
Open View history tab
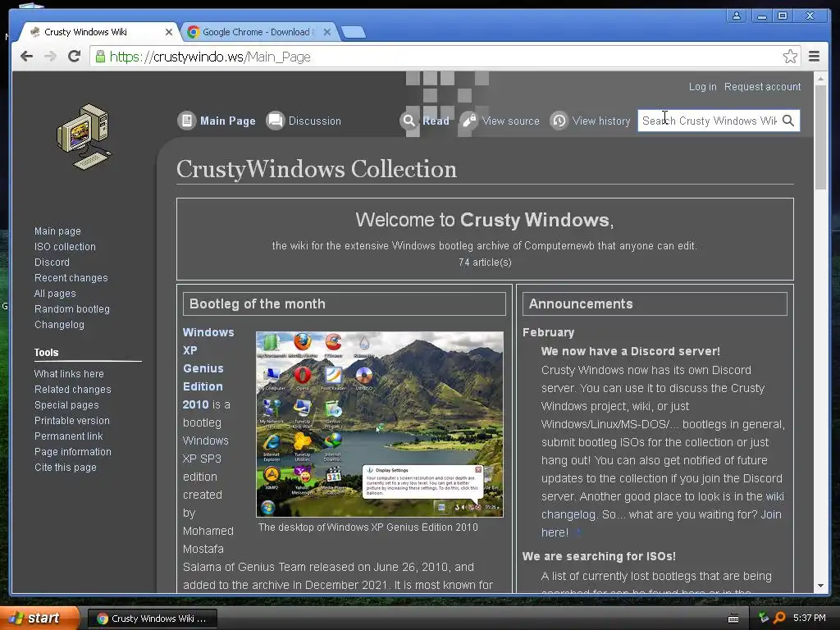pos(601,121)
